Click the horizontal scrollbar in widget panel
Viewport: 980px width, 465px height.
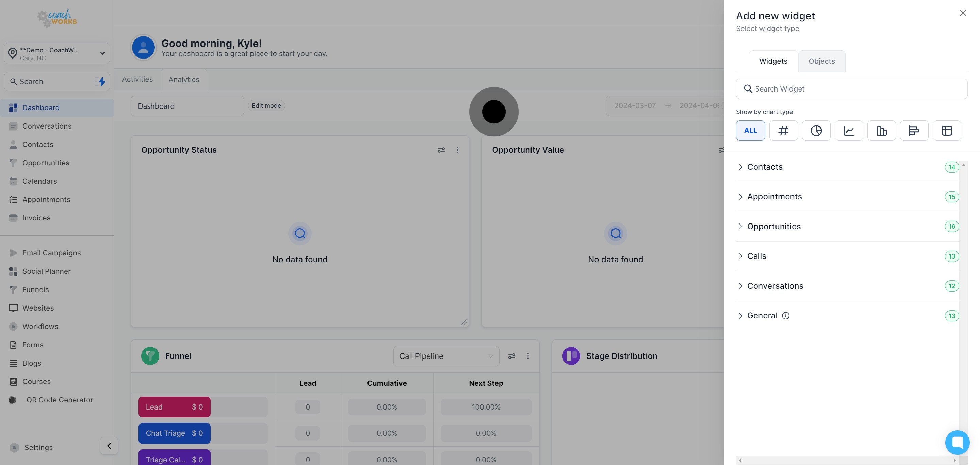tap(847, 460)
